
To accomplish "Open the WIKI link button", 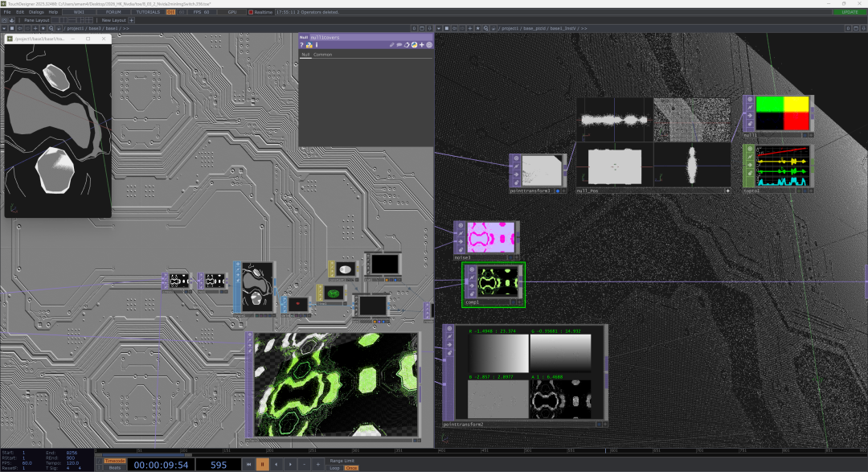I will pos(79,12).
